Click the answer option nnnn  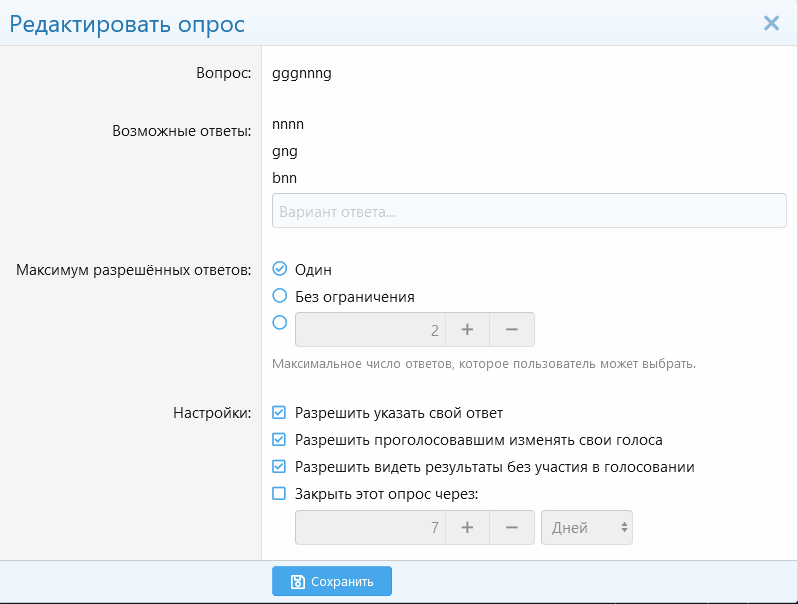click(x=288, y=124)
